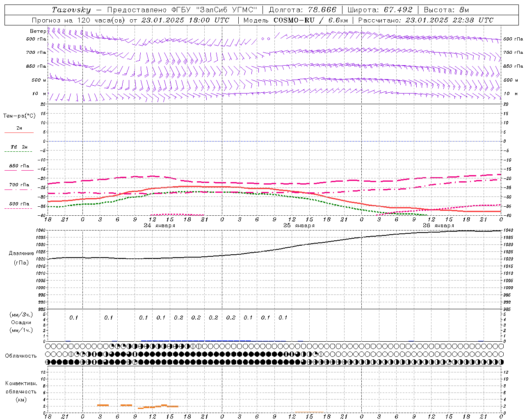The height and width of the screenshot is (420, 525).
Task: Select the 'Тем-ра(°C)' temperature panel label
Action: point(19,116)
